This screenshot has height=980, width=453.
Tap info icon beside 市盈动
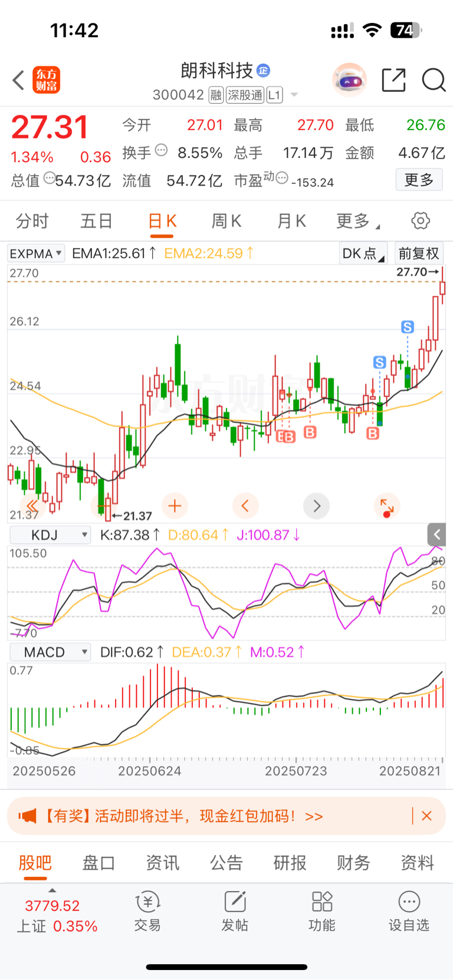coord(282,177)
